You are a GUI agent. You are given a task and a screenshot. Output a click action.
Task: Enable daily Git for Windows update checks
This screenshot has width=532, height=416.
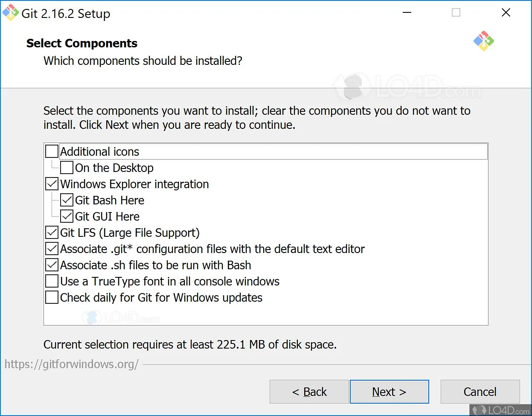52,297
